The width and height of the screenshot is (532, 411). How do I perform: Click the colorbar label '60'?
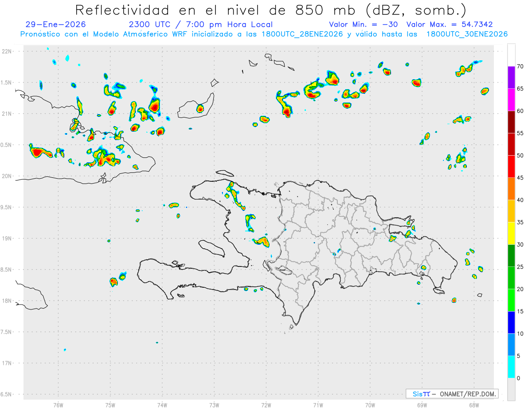point(520,111)
